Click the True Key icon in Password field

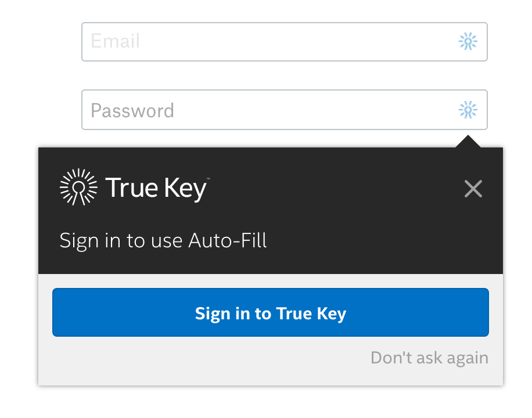[x=468, y=110]
